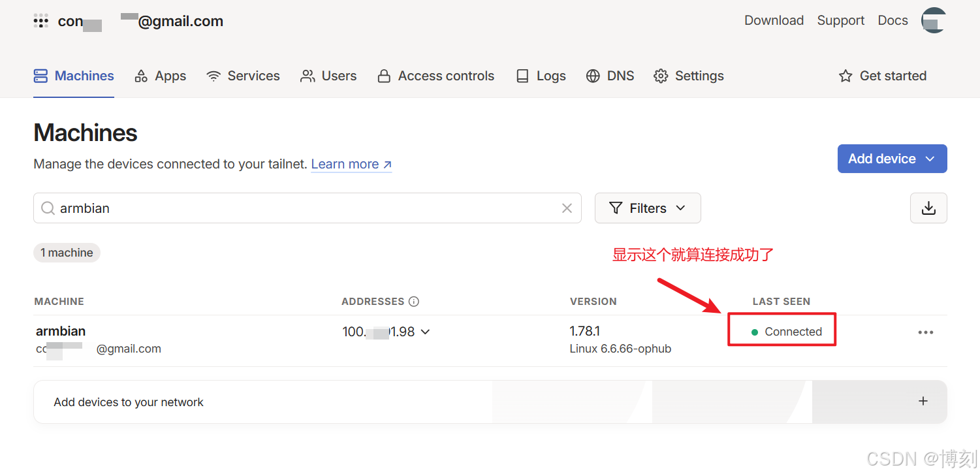Image resolution: width=980 pixels, height=476 pixels.
Task: Switch to the Apps tab
Action: pyautogui.click(x=160, y=76)
